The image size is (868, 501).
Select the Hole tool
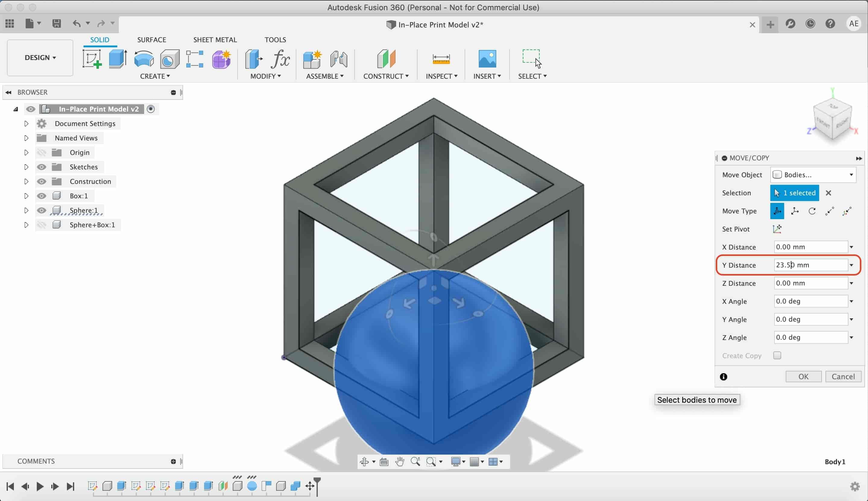(x=170, y=59)
